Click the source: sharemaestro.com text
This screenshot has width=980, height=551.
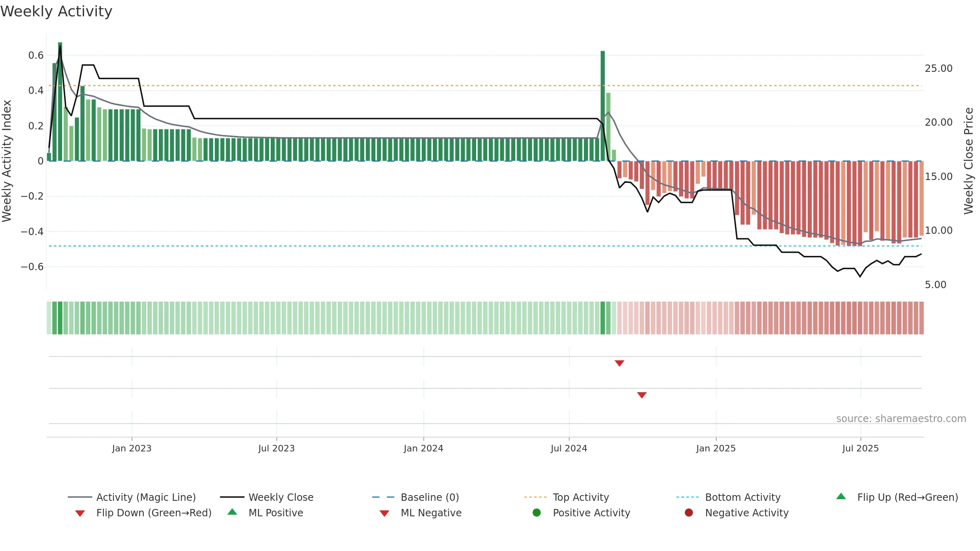901,419
